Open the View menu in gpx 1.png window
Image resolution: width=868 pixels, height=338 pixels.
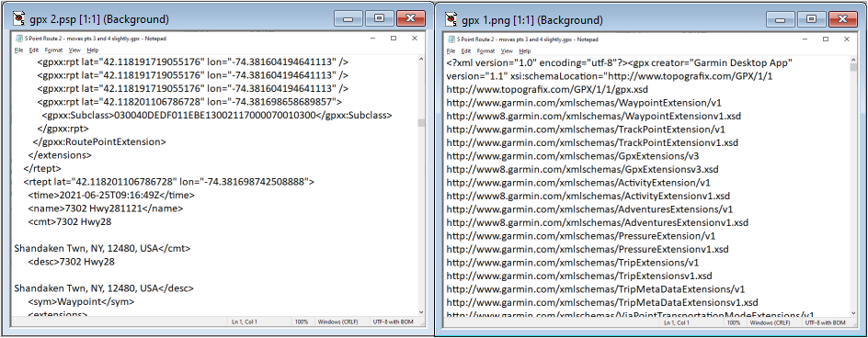click(x=506, y=51)
